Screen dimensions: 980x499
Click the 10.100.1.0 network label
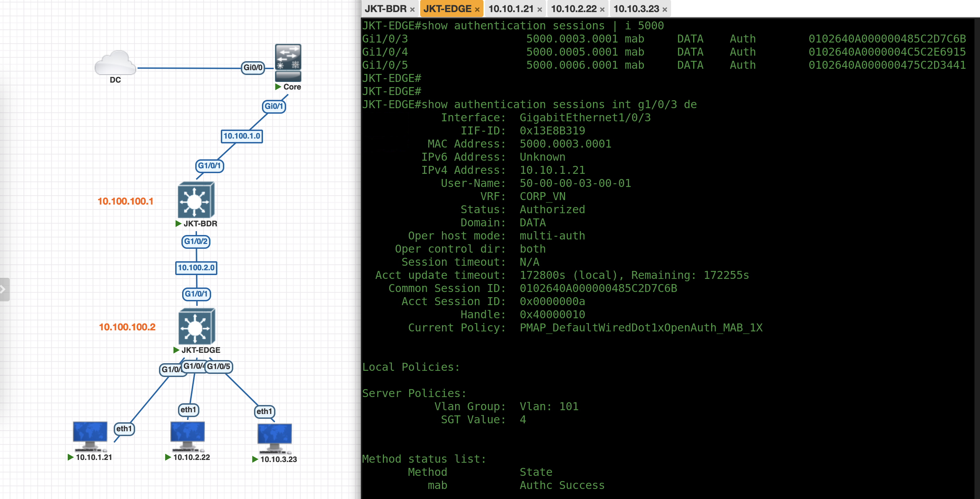coord(242,136)
